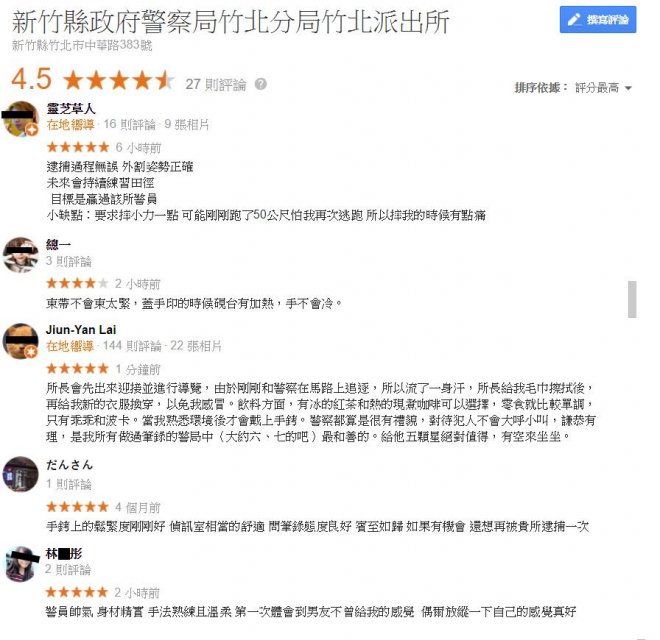Click the overall 4.5 star rating icons
660x640 pixels.
click(x=119, y=80)
